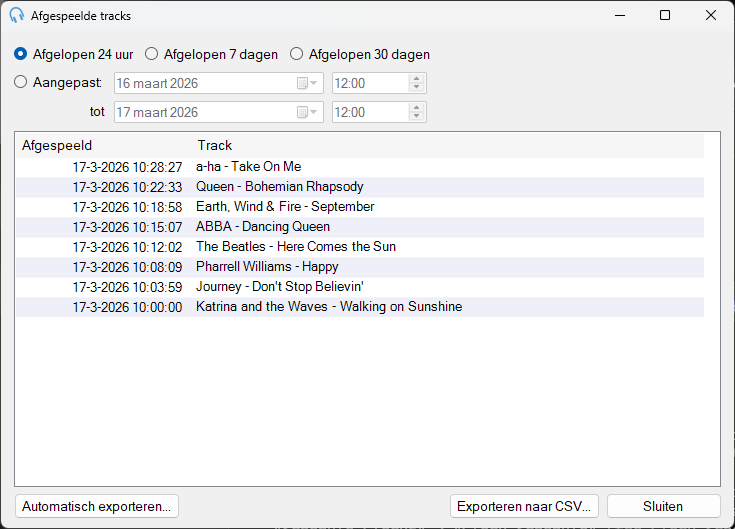Click timestamp 17-3-2026 10:22:33
This screenshot has height=529, width=735.
pyautogui.click(x=127, y=187)
